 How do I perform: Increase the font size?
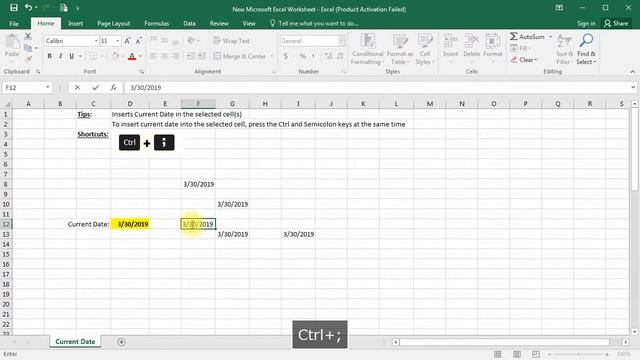click(127, 41)
